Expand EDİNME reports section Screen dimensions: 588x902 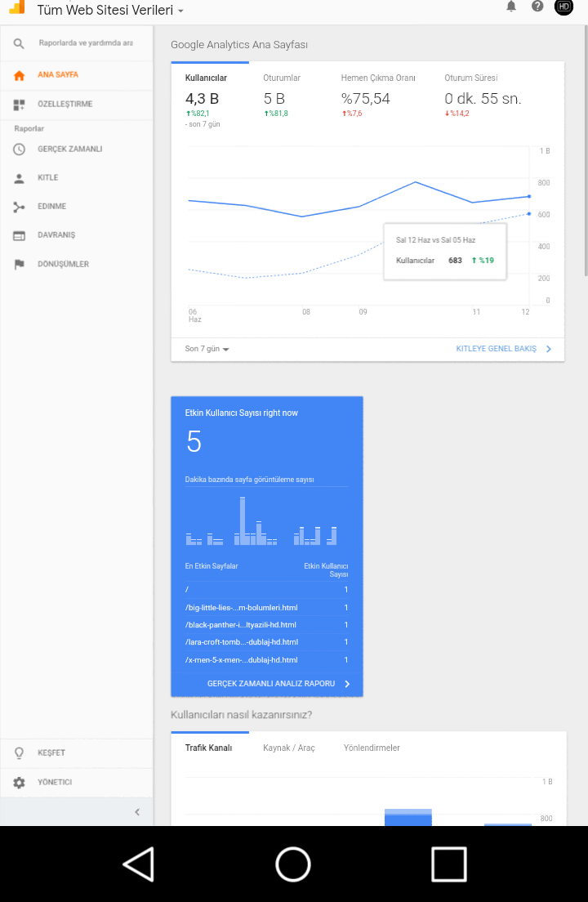(x=77, y=207)
